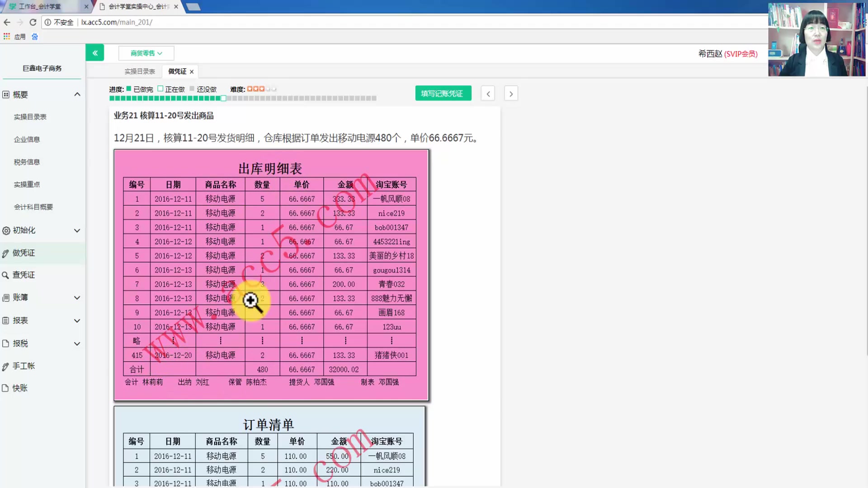This screenshot has height=488, width=868.
Task: Click cell 一帆风顺08 in 出库明细表
Action: click(x=392, y=199)
